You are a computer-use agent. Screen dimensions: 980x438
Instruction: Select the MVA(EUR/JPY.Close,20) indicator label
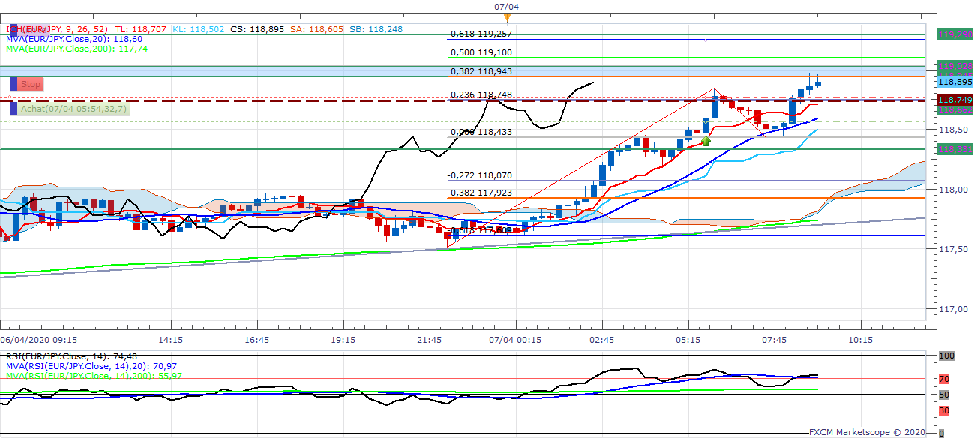tap(64, 38)
